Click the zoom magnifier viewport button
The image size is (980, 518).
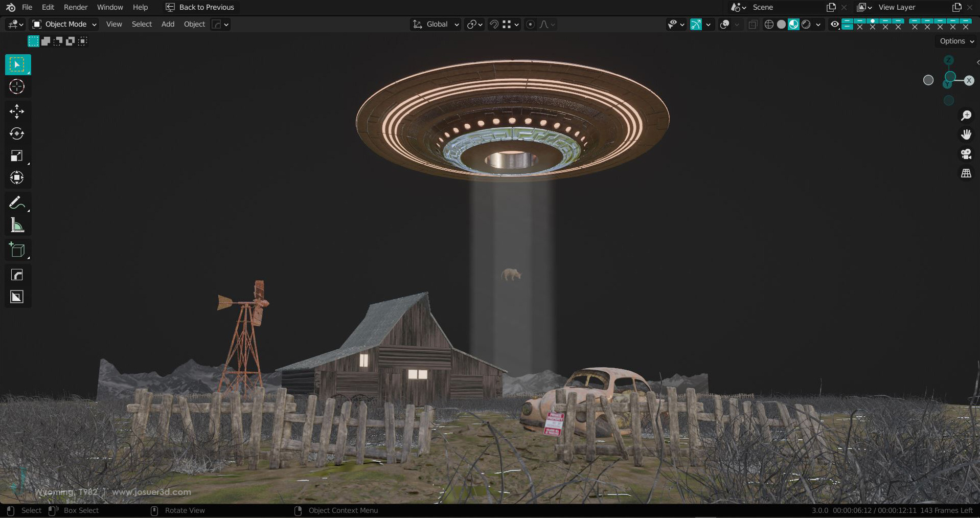[966, 116]
